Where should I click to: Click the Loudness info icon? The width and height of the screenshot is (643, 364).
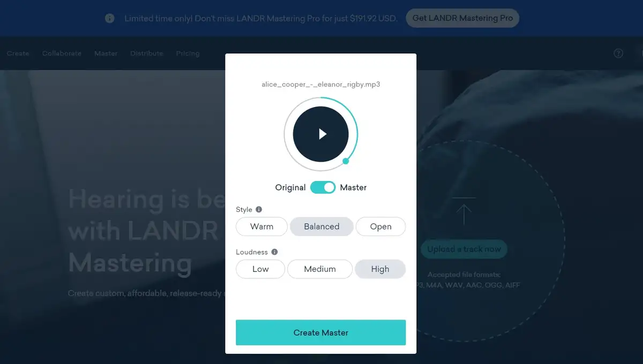coord(274,252)
